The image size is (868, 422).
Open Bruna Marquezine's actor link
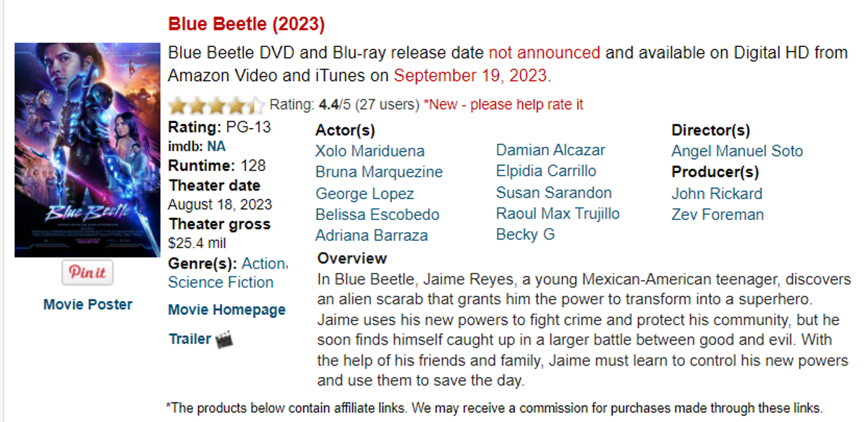coord(379,172)
